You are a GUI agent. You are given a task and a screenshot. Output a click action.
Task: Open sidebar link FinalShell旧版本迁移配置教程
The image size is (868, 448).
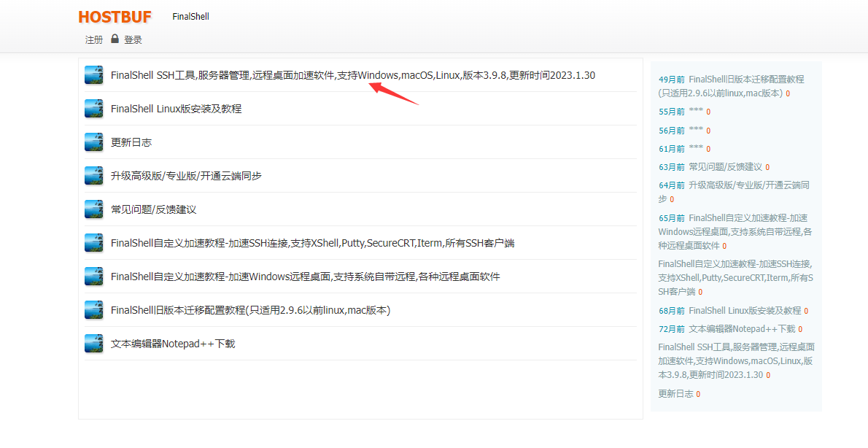click(x=732, y=86)
